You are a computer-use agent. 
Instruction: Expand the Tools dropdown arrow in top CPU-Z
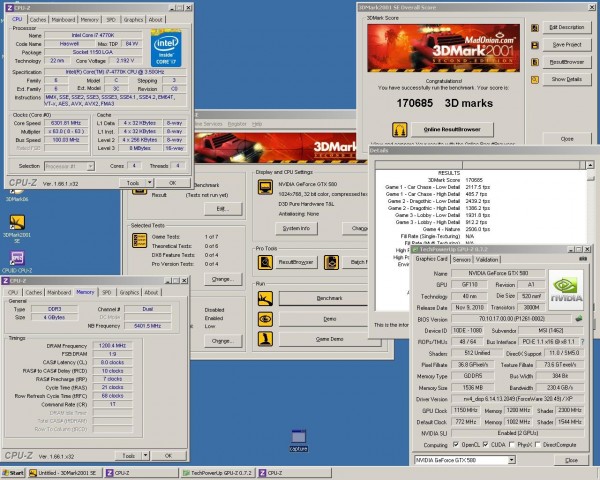point(150,183)
